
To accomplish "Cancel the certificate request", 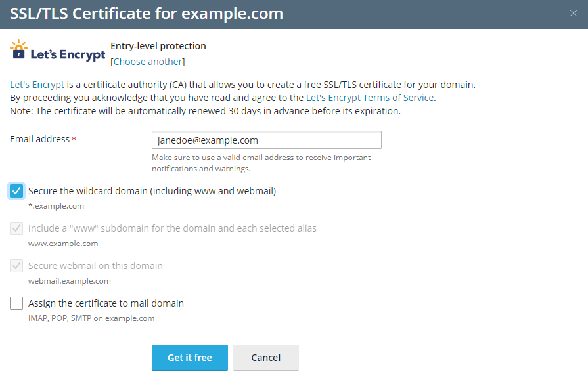I will point(265,358).
